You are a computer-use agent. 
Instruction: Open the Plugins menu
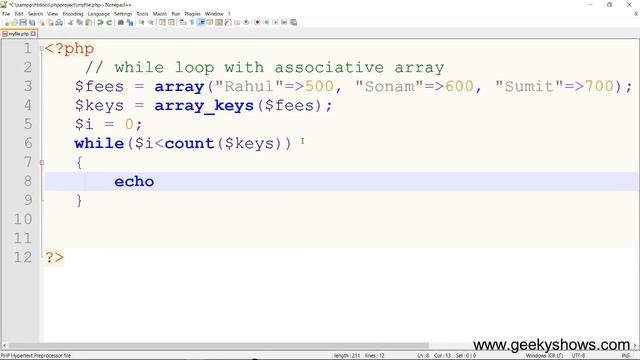(x=192, y=14)
